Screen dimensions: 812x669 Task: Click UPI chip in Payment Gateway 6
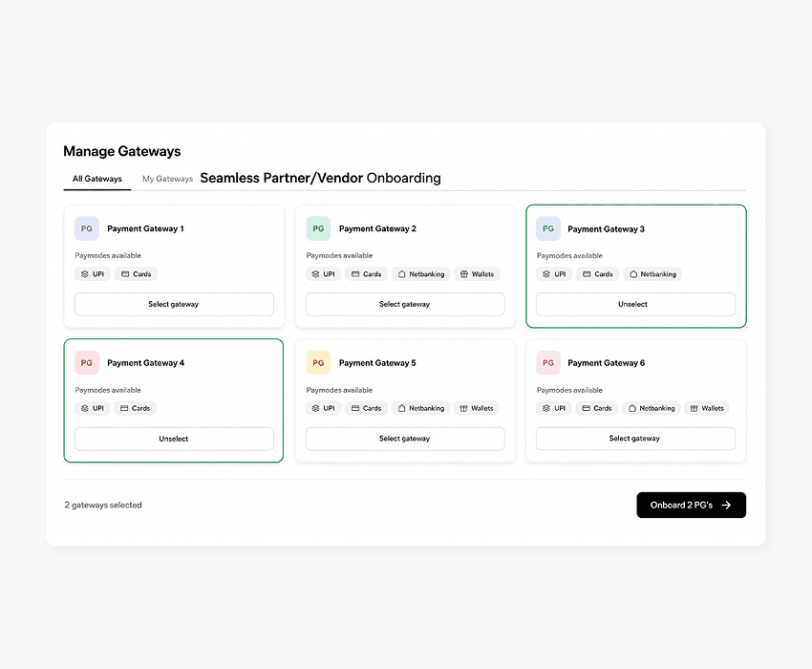click(x=553, y=408)
